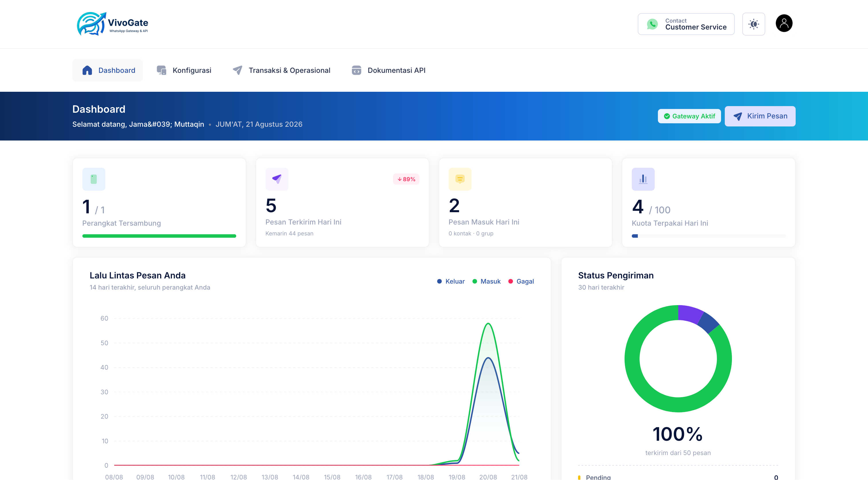868x480 pixels.
Task: Open the Konfigurasi menu
Action: (184, 70)
